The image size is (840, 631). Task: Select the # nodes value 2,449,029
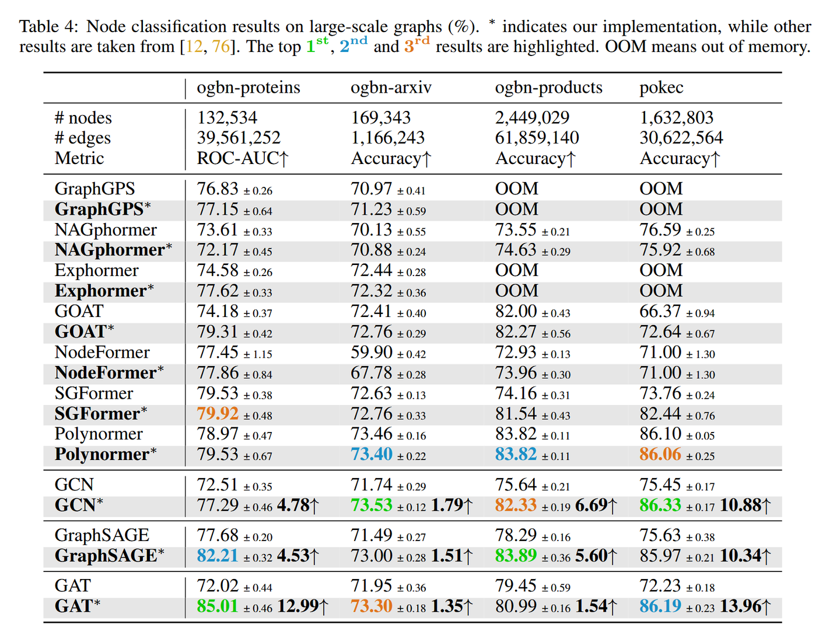pos(532,117)
